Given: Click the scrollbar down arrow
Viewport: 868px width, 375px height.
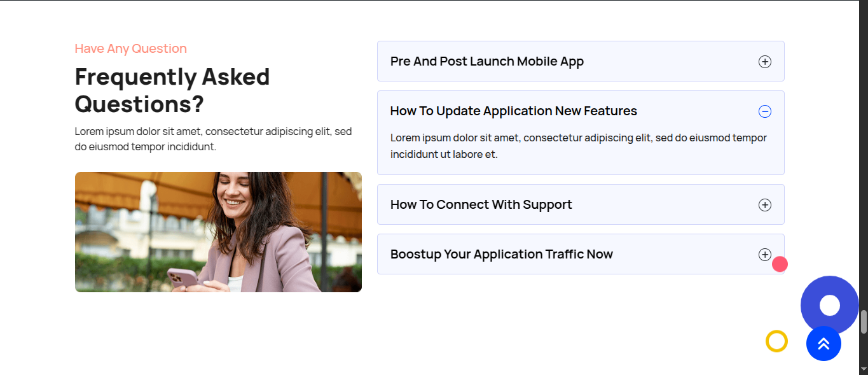Looking at the screenshot, I should tap(864, 369).
